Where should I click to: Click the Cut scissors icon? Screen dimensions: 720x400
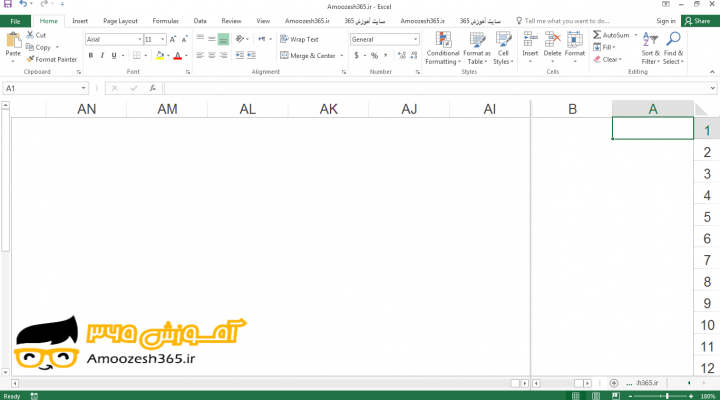(x=30, y=35)
